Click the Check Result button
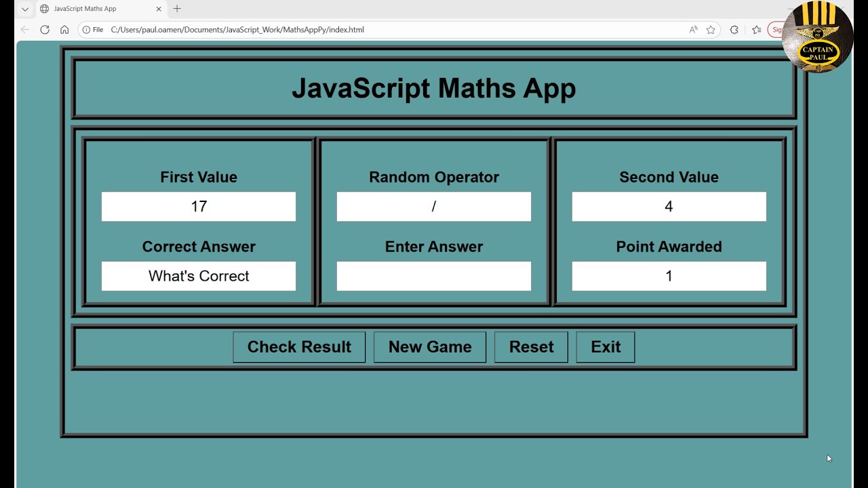 point(299,347)
